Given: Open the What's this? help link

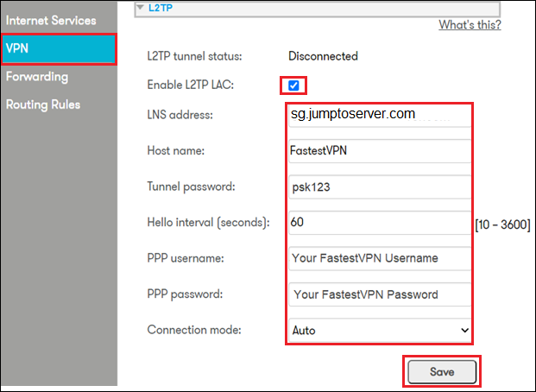Looking at the screenshot, I should point(470,25).
